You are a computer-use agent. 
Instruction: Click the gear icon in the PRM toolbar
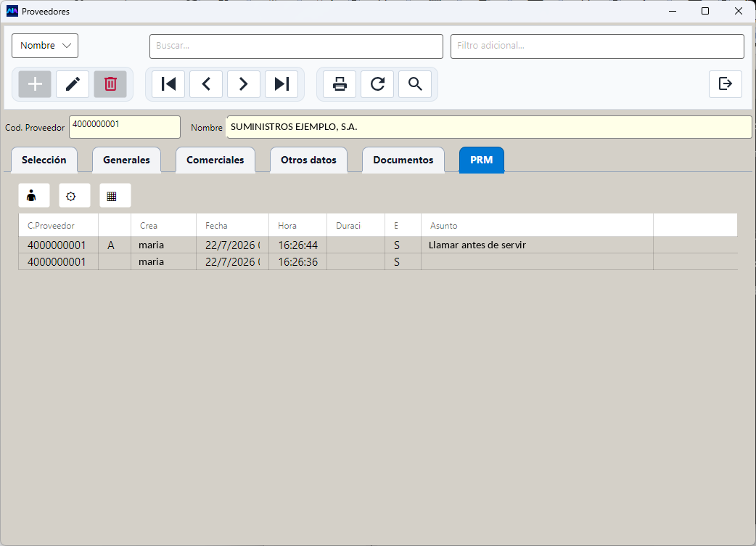pyautogui.click(x=74, y=196)
